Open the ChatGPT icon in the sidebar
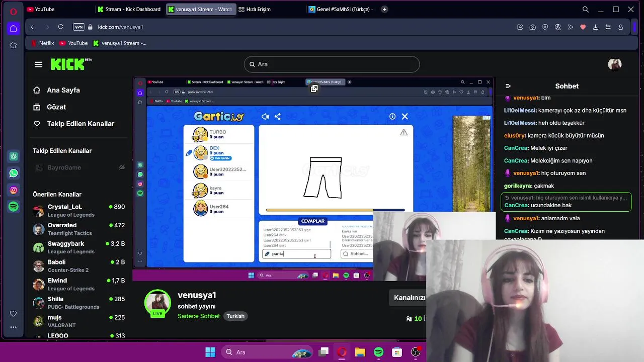Image resolution: width=644 pixels, height=362 pixels. (14, 156)
